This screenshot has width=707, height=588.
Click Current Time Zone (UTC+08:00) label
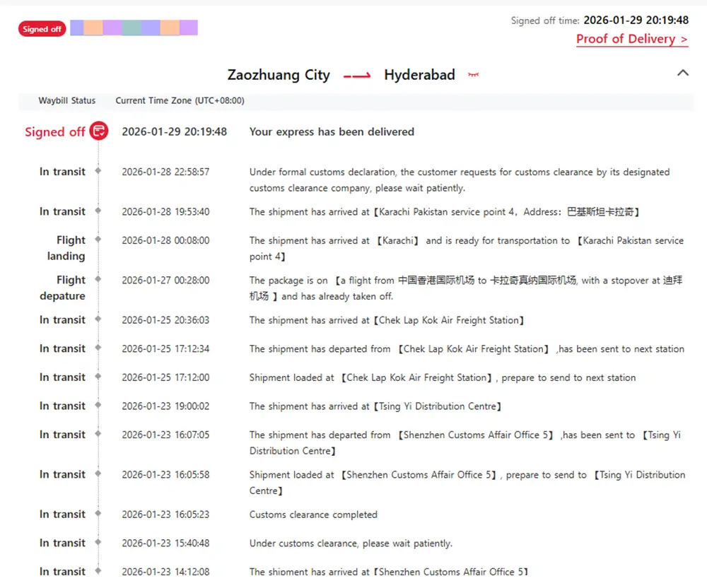(180, 100)
